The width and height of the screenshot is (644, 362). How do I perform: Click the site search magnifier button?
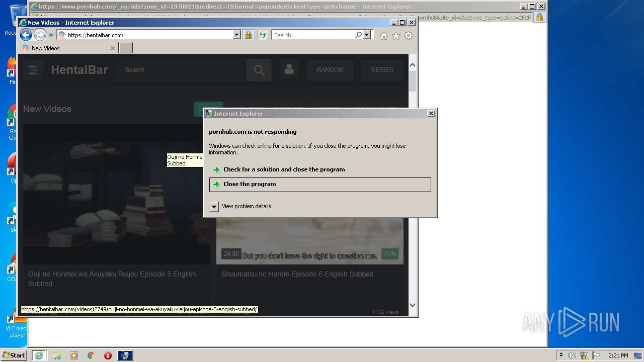click(259, 70)
